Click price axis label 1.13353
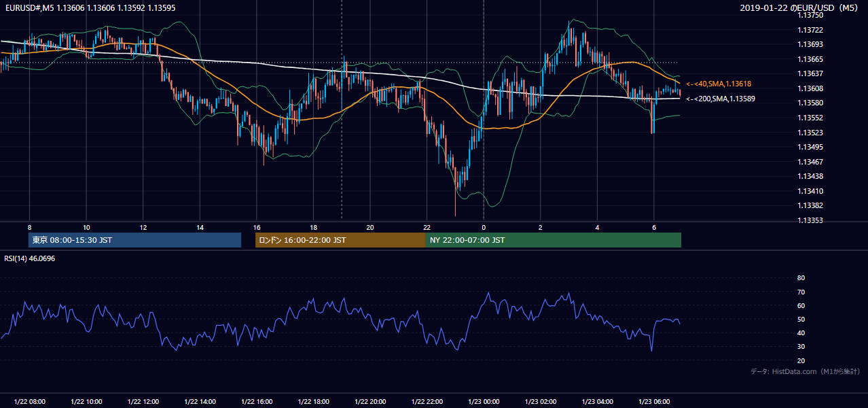Viewport: 868px width, 408px height. 810,220
